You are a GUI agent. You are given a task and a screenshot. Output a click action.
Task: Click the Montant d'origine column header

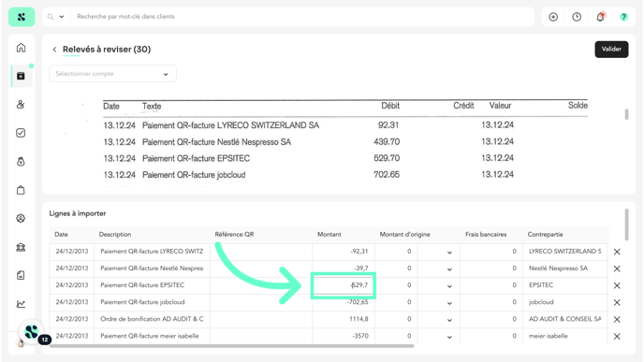click(404, 235)
